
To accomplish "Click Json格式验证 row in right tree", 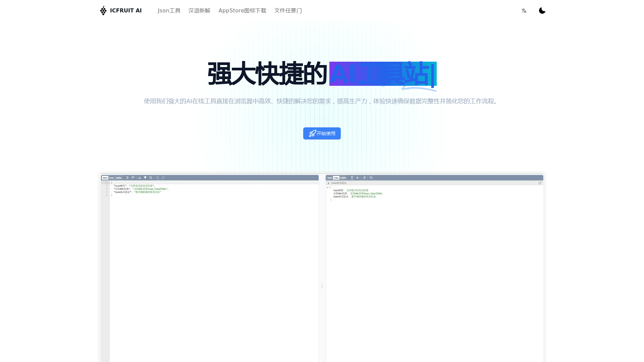I will click(x=354, y=196).
